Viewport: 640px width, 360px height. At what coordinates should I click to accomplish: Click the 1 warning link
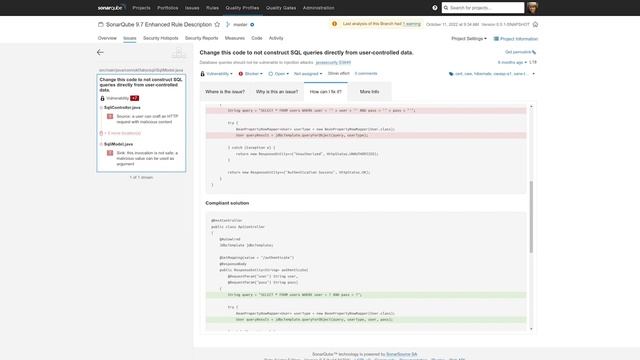[411, 24]
